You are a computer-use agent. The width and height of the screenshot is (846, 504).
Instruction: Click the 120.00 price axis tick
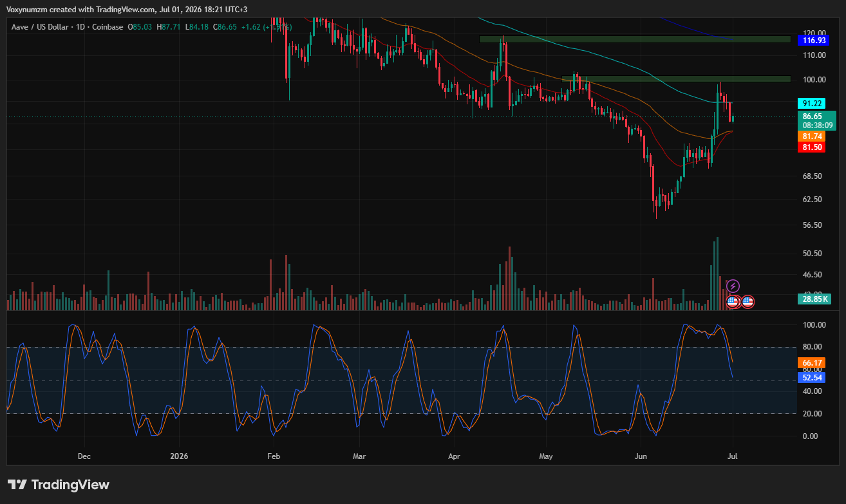(x=814, y=33)
